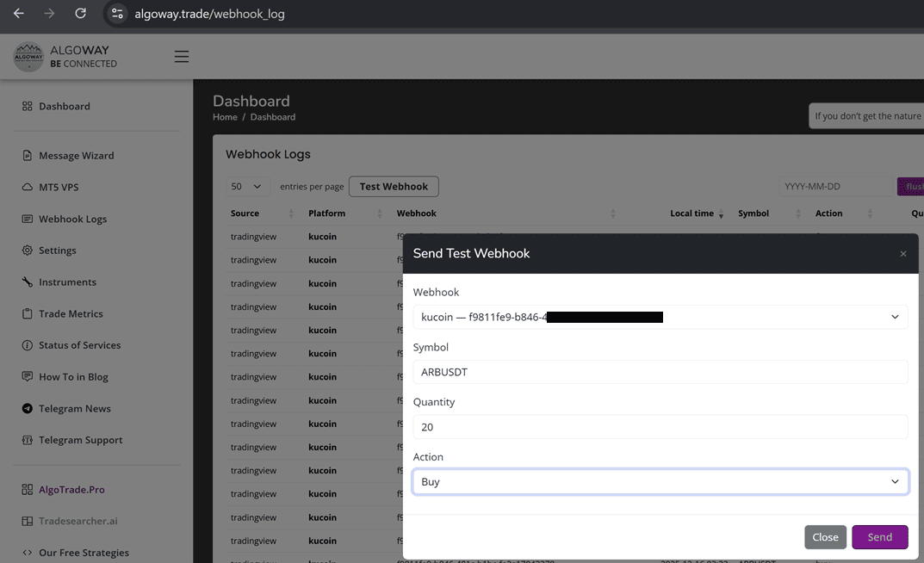Click the Dashboard grid icon in the sidebar
The height and width of the screenshot is (563, 924).
tap(27, 106)
